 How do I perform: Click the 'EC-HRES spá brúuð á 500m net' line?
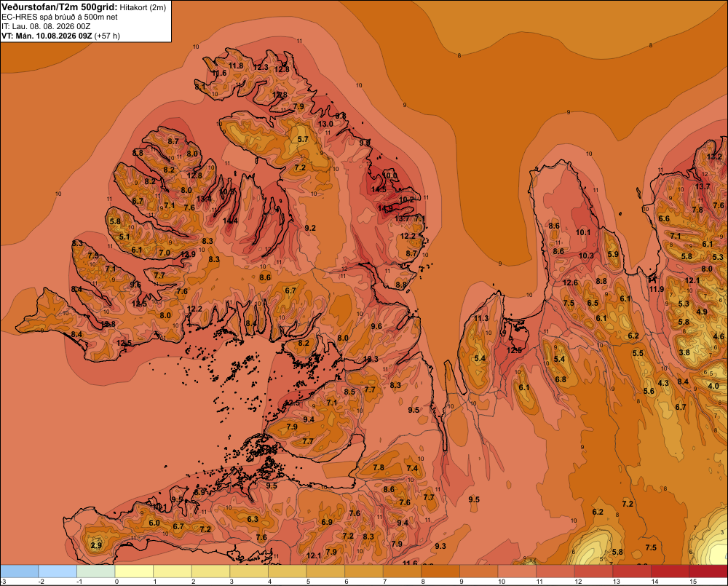60,17
